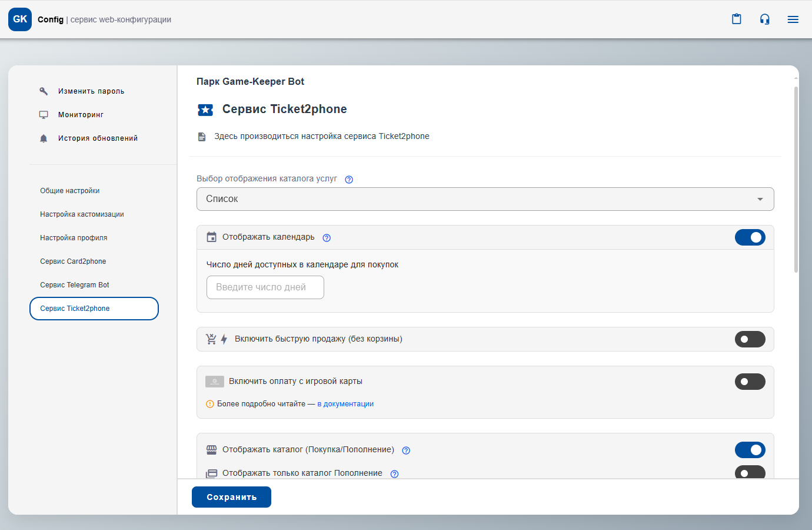Viewport: 812px width, 530px height.
Task: Click help icon next to catalog display label
Action: pyautogui.click(x=349, y=180)
